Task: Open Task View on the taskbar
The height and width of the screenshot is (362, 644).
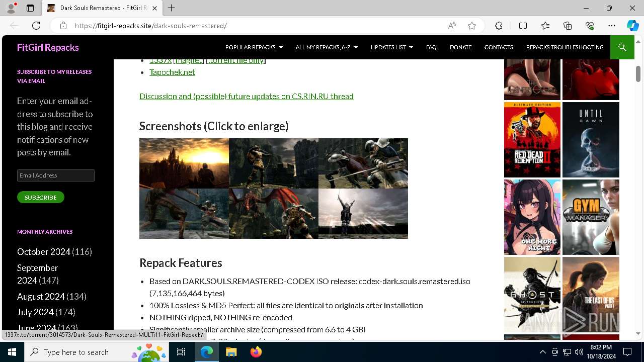Action: [x=181, y=352]
